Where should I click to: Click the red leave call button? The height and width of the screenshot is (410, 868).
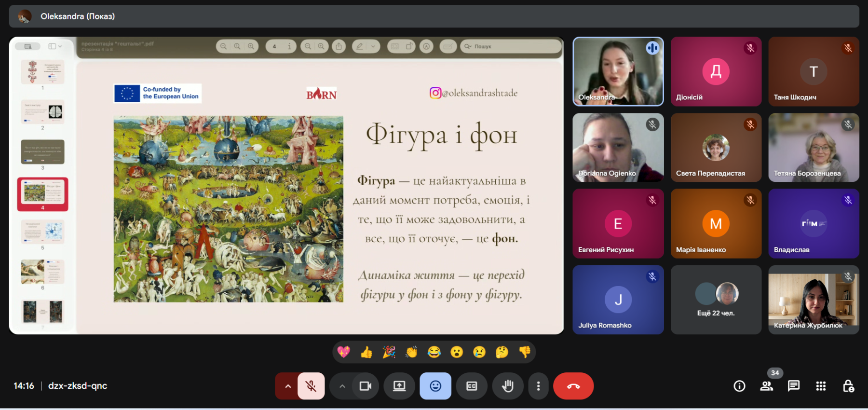coord(573,386)
